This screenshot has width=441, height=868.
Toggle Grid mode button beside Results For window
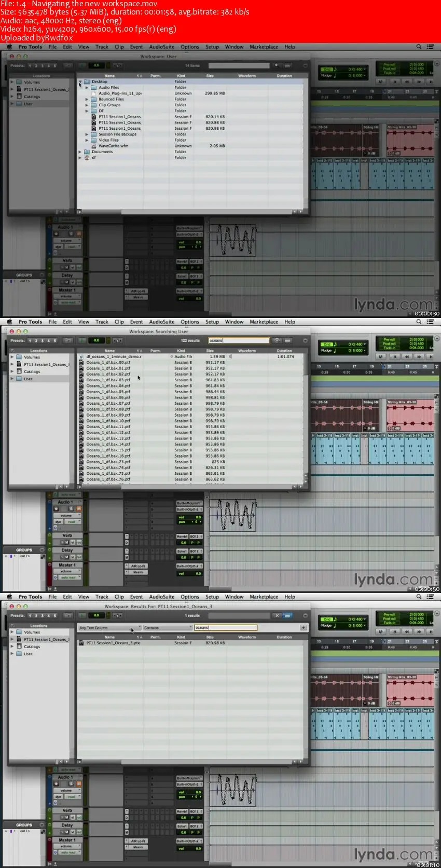(327, 619)
